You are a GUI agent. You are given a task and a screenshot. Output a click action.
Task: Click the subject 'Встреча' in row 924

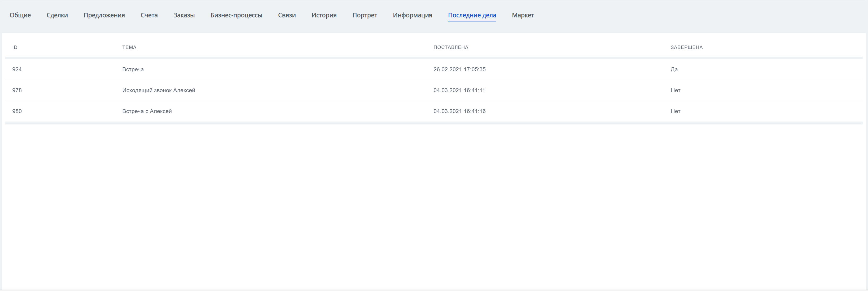pyautogui.click(x=133, y=69)
